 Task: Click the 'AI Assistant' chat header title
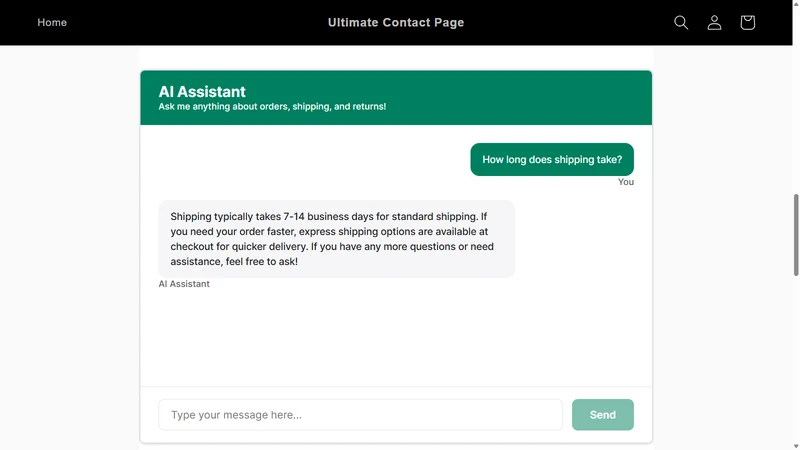[202, 91]
